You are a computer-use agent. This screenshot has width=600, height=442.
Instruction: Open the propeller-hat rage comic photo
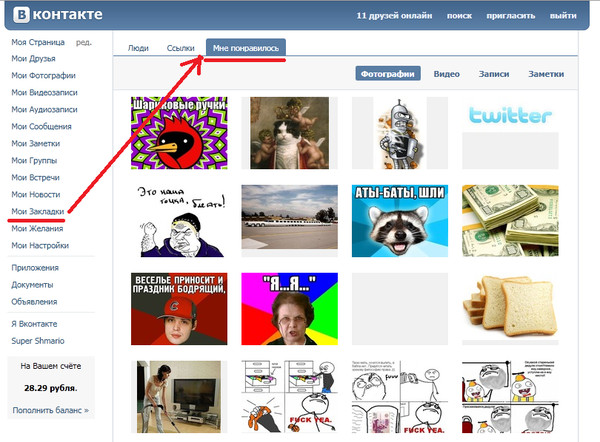pyautogui.click(x=510, y=397)
